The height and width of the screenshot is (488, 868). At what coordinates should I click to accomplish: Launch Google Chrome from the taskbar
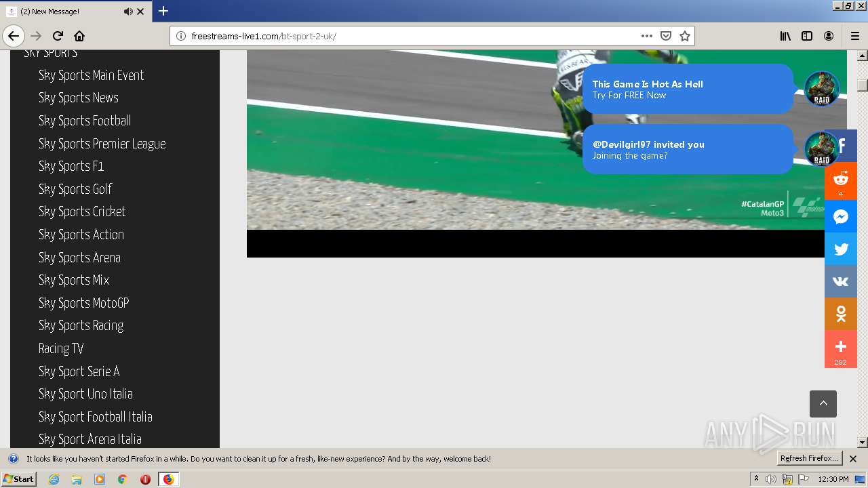pyautogui.click(x=122, y=479)
